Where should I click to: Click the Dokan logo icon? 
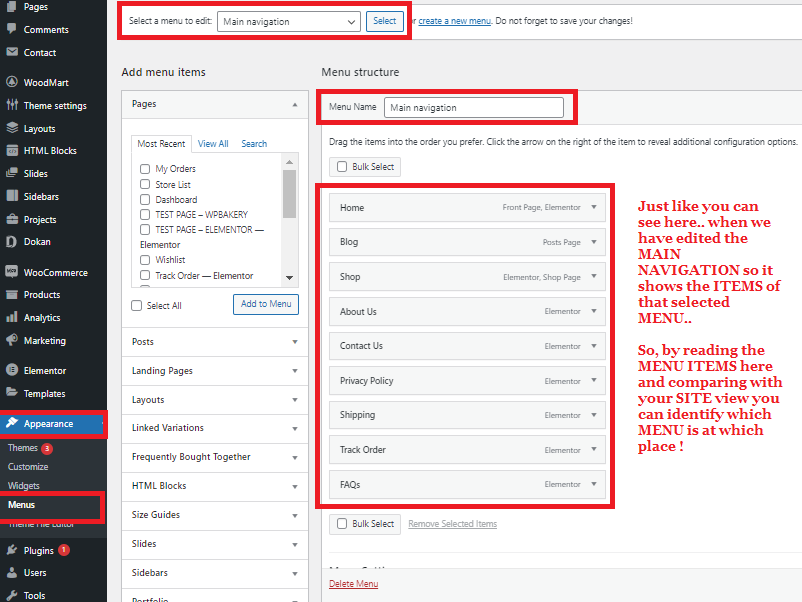pos(12,241)
